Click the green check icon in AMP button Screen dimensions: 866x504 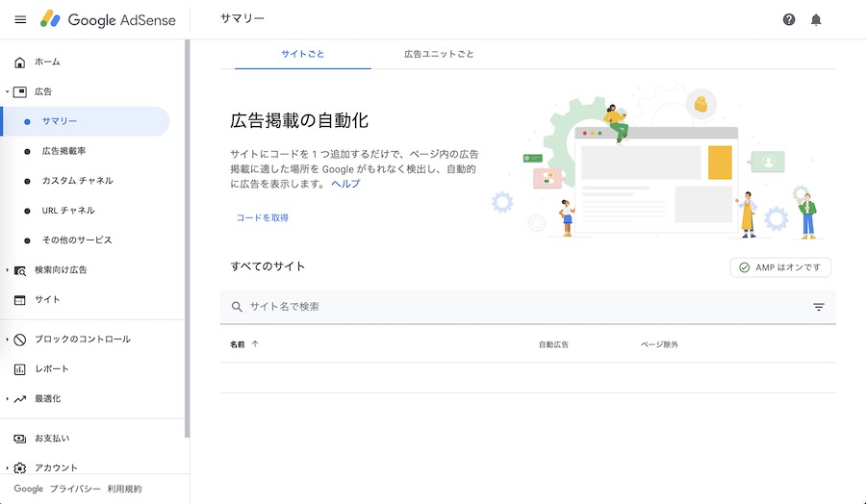(x=744, y=267)
